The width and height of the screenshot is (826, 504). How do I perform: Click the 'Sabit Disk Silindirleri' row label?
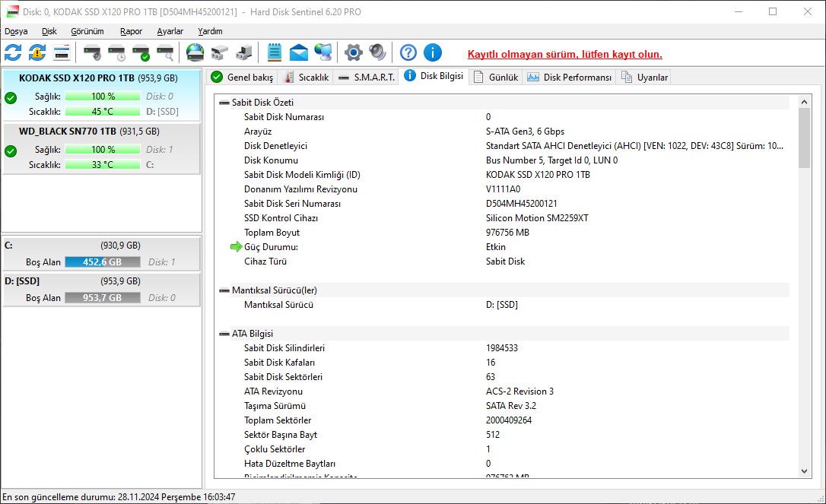coord(284,349)
